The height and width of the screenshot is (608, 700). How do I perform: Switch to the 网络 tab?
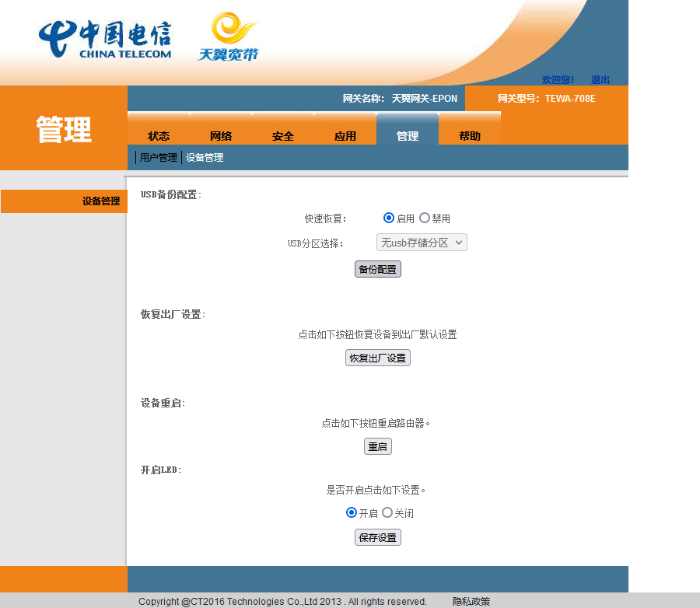pyautogui.click(x=221, y=136)
